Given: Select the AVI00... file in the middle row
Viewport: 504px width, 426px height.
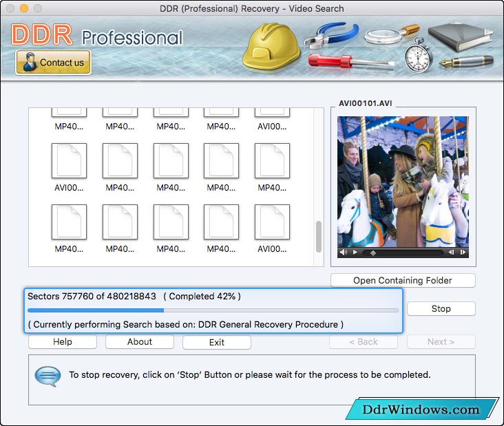Looking at the screenshot, I should 69,167.
